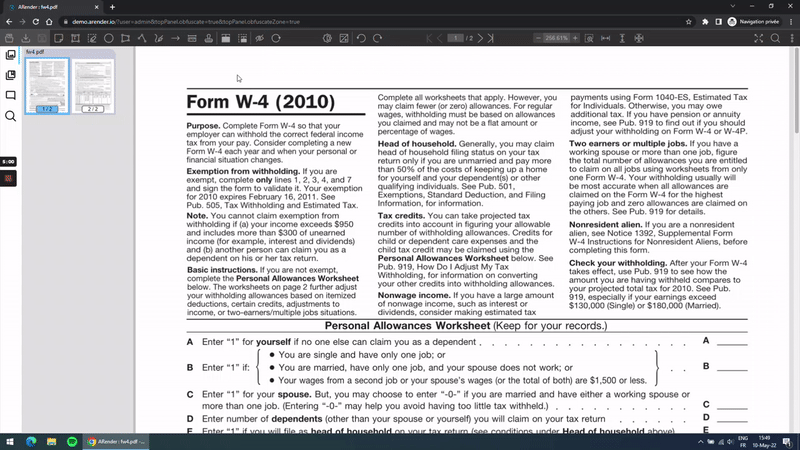Click the red recording stop button

tap(8, 179)
